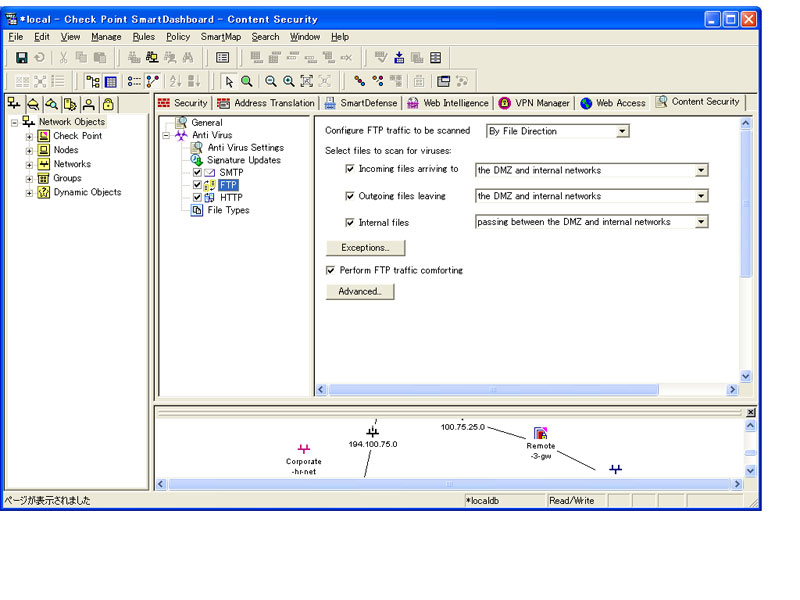Uncheck Outgoing files leaving checkbox

coord(349,196)
